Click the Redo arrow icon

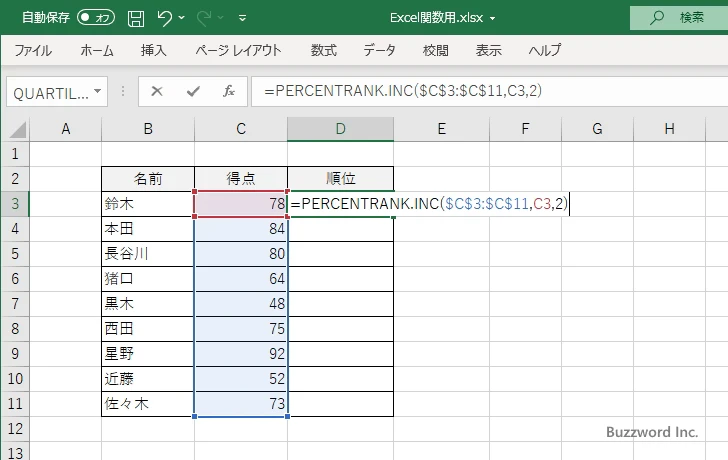[204, 18]
